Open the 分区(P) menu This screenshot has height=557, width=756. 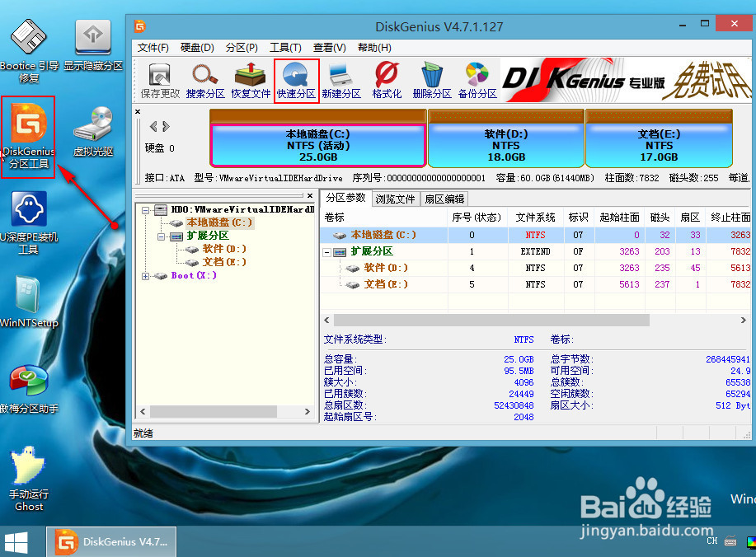coord(242,48)
